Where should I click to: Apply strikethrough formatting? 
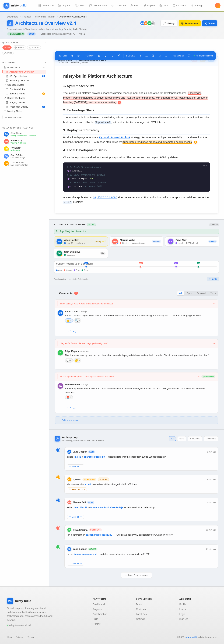tap(112, 56)
